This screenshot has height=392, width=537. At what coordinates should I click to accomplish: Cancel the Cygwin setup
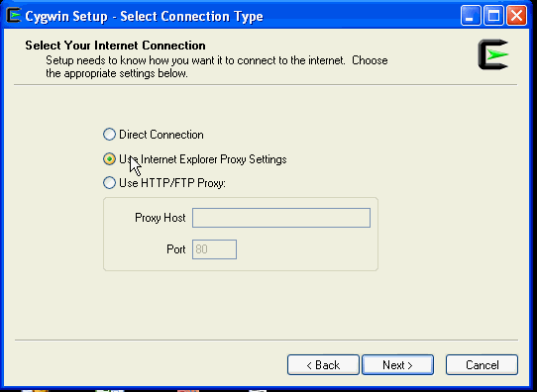(482, 365)
